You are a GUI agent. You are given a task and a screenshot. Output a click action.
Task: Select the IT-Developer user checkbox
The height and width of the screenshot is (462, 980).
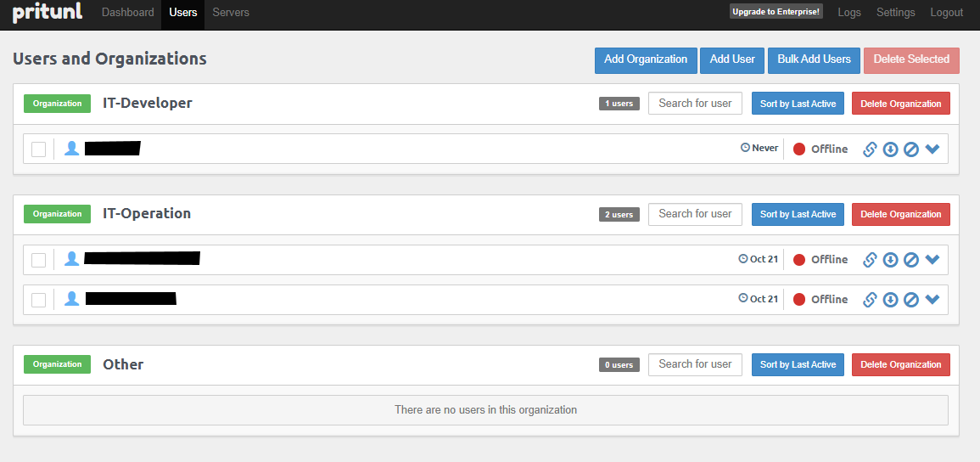[x=39, y=149]
